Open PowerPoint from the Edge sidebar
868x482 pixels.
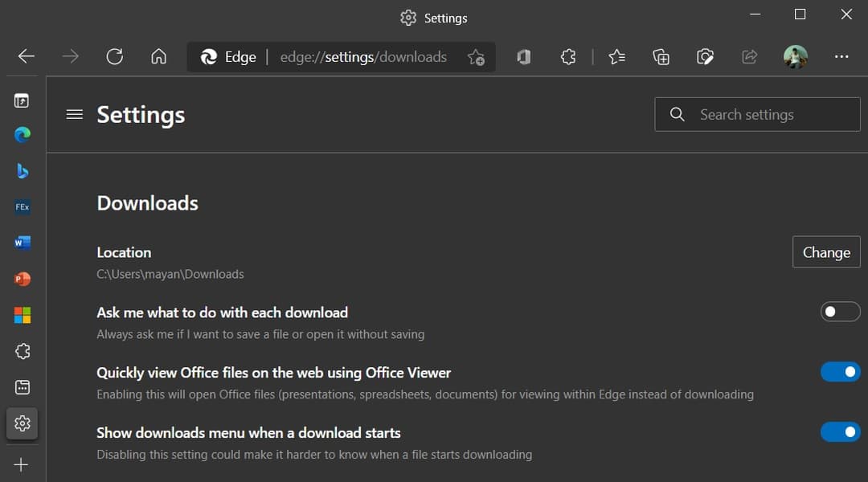point(23,279)
